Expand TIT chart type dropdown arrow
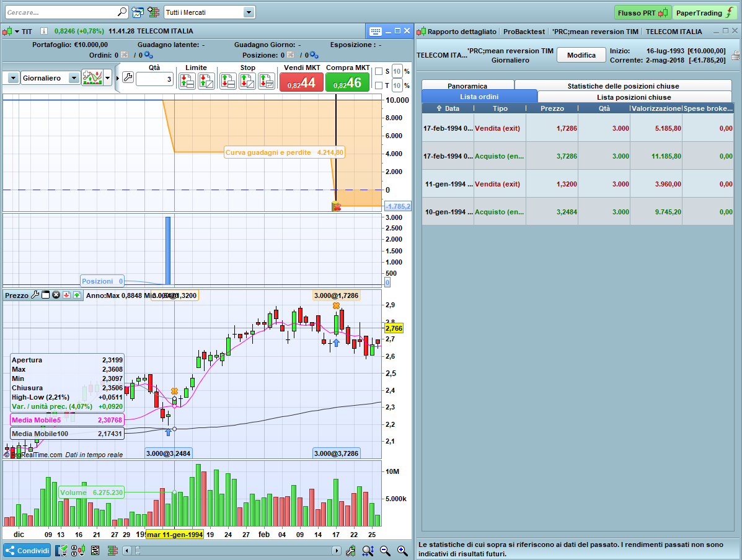Viewport: 742px width, 560px height. coord(17,32)
